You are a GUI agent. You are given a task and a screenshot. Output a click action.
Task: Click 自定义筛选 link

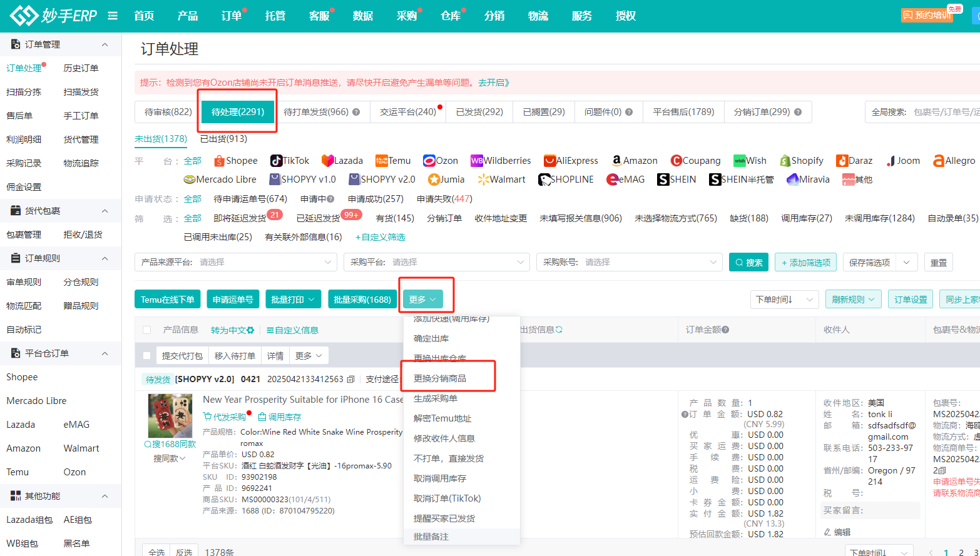point(380,237)
